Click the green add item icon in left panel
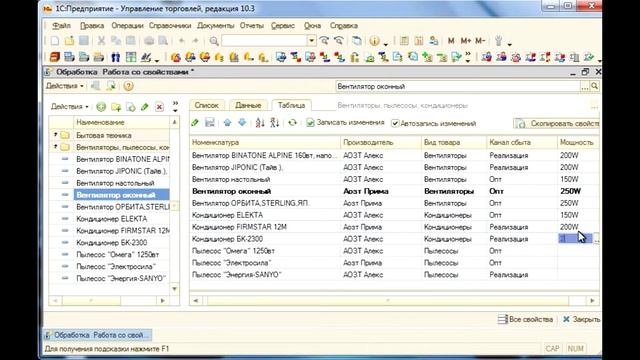This screenshot has width=640, height=360. pyautogui.click(x=101, y=107)
